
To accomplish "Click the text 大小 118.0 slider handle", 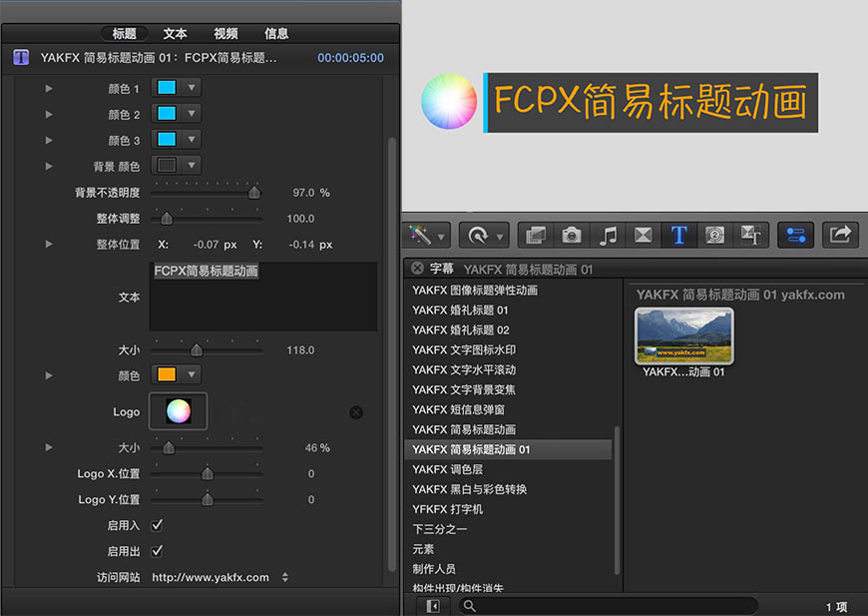I will pyautogui.click(x=196, y=350).
